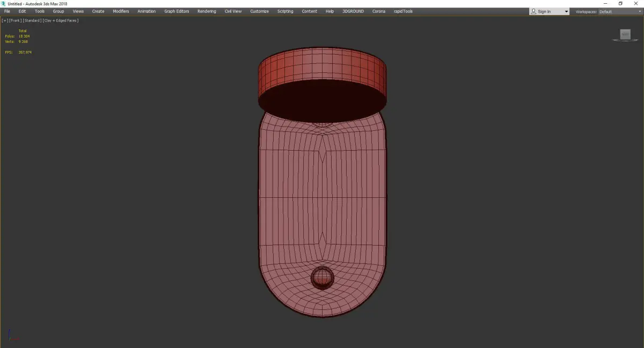Open the [Clay + Edged Faces] shading menu
Viewport: 644px width, 348px height.
[61, 20]
